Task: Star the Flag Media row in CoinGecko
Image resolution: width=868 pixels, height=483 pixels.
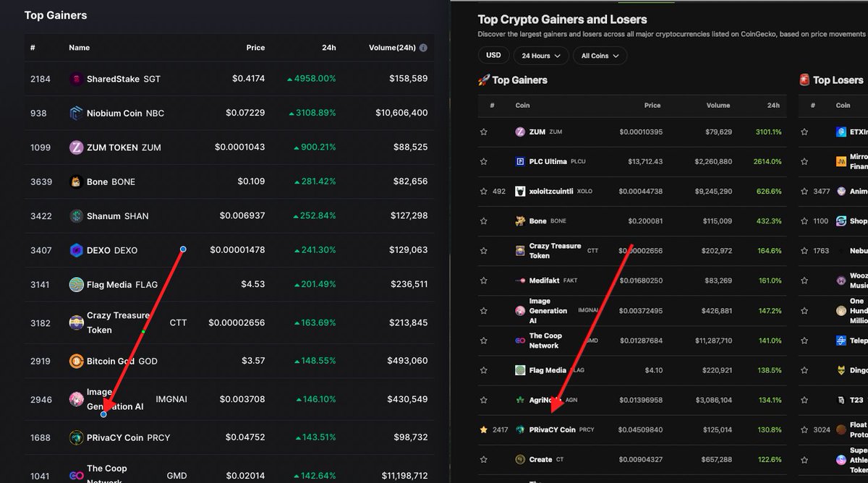Action: click(483, 370)
